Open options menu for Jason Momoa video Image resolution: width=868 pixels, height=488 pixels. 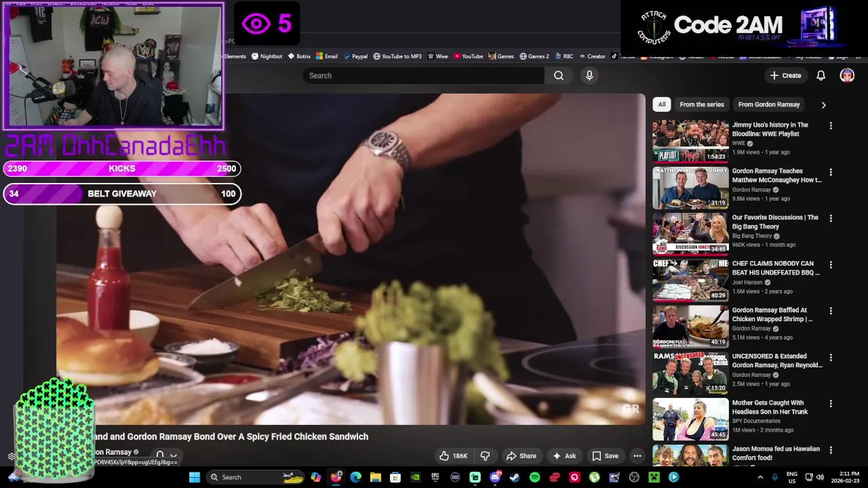[831, 449]
